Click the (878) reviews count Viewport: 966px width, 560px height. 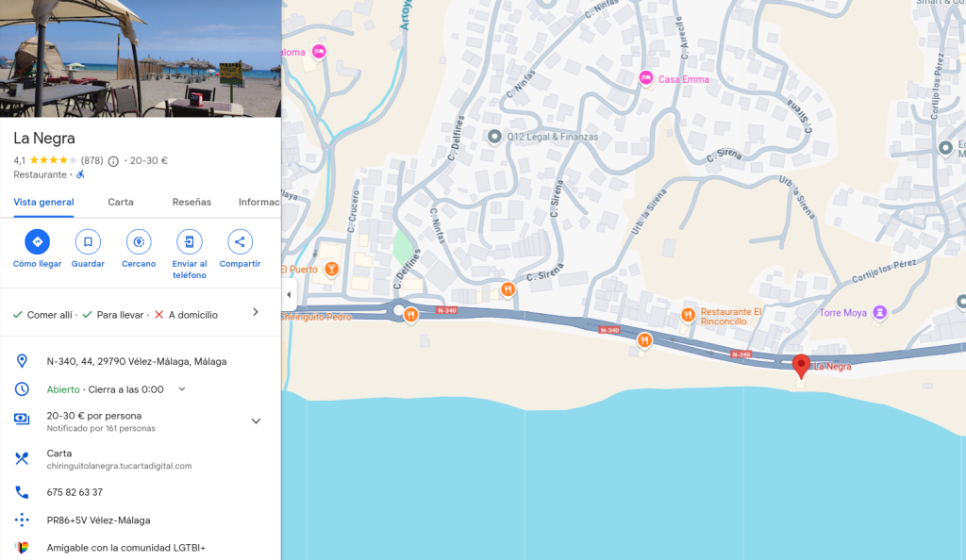click(x=92, y=160)
